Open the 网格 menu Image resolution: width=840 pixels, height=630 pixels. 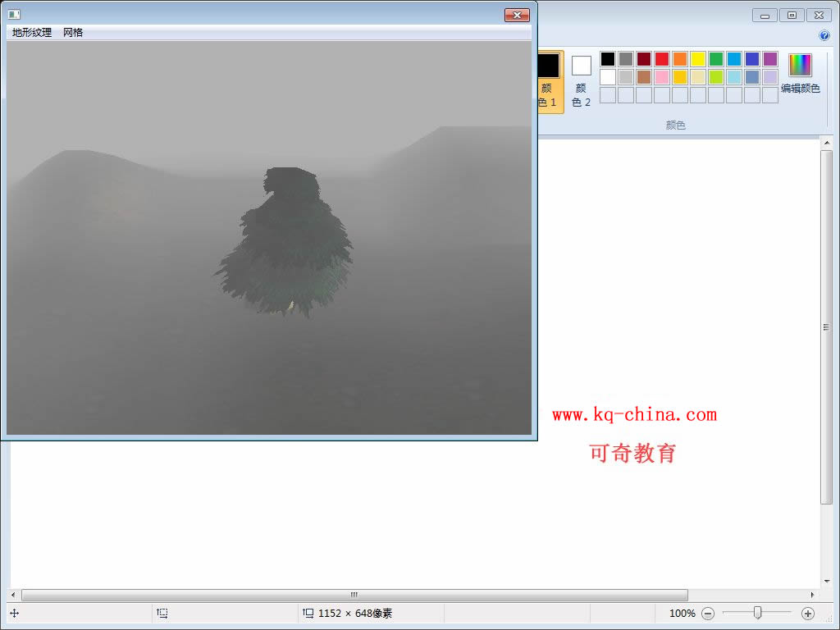point(73,33)
